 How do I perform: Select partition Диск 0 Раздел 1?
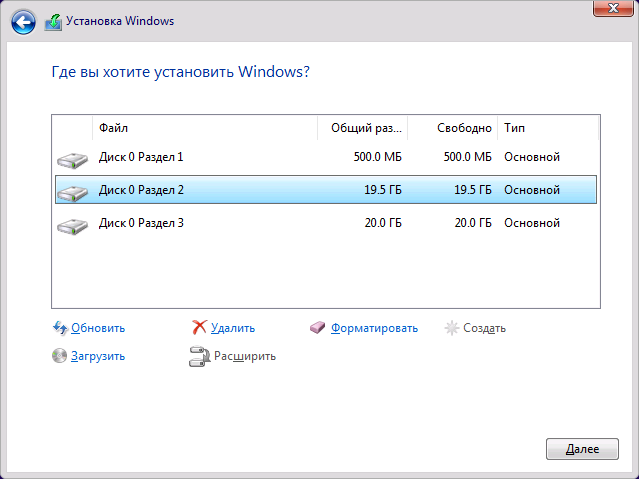tap(326, 157)
